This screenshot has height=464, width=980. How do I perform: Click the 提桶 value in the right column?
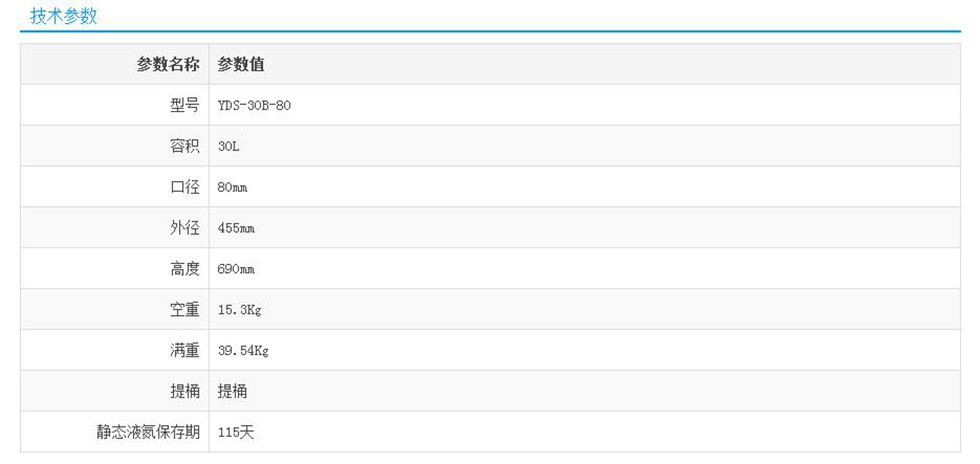tap(232, 392)
